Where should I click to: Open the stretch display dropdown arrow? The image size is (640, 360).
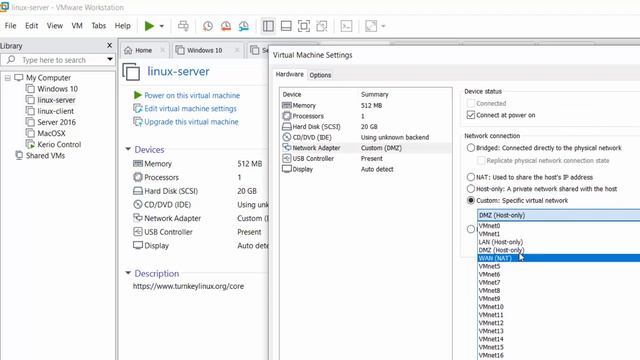coord(383,26)
